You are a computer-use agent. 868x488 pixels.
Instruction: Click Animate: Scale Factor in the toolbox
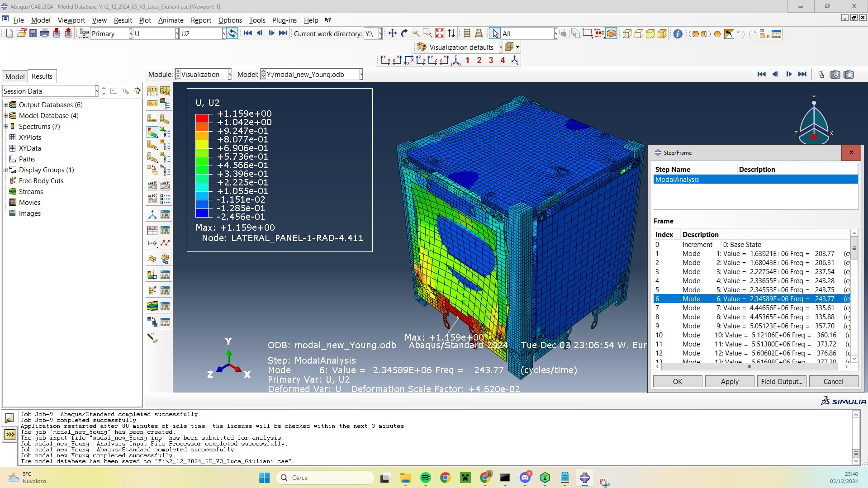tap(152, 185)
